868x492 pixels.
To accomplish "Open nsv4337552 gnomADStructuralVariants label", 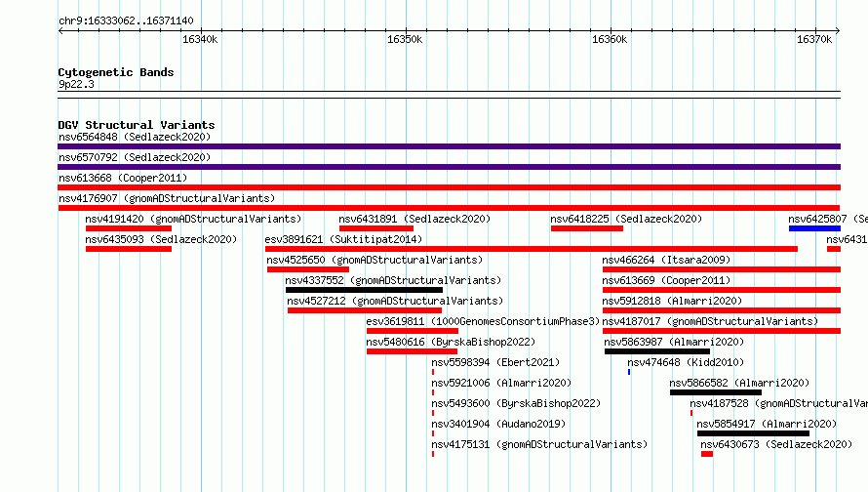I will click(x=393, y=280).
